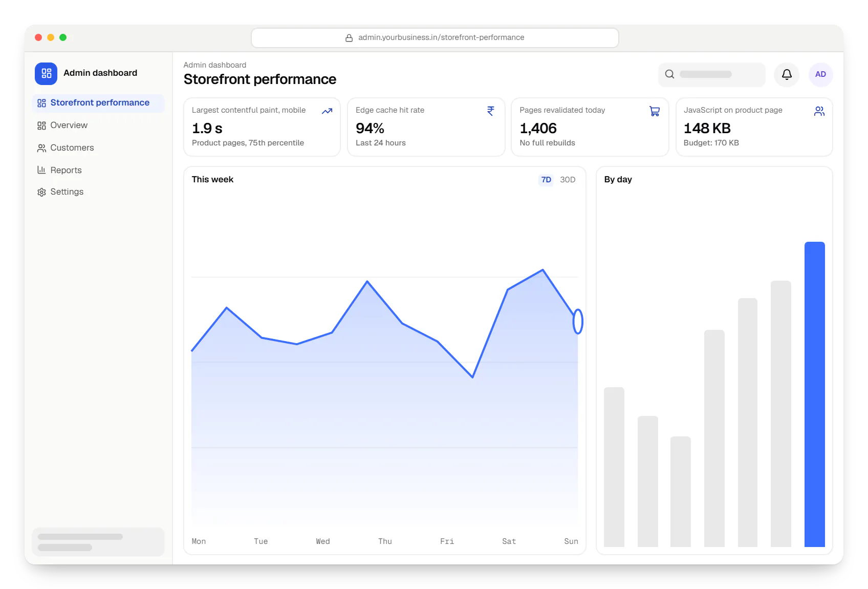The width and height of the screenshot is (868, 589).
Task: Navigate to the Reports page
Action: click(x=98, y=170)
